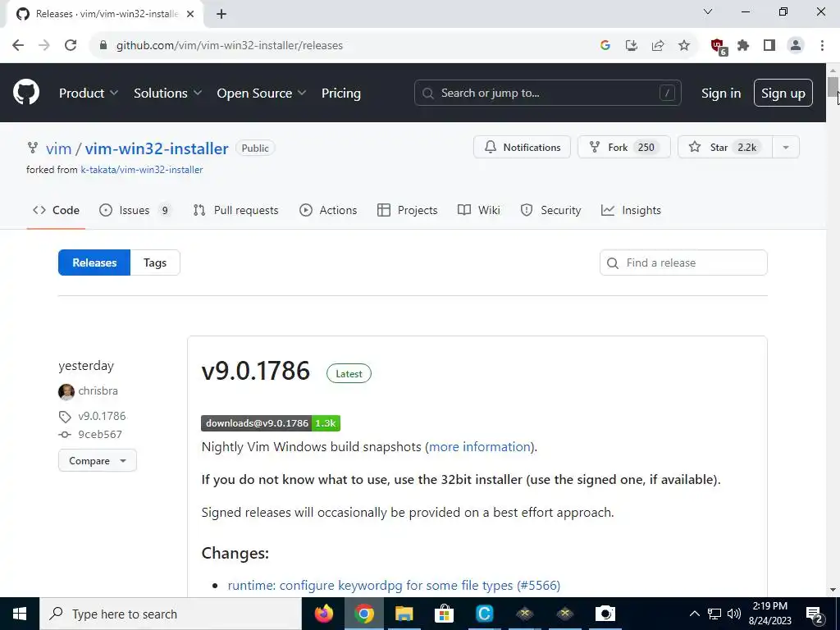The width and height of the screenshot is (840, 630).
Task: Open the keywordpg change #5566 link
Action: click(x=394, y=586)
